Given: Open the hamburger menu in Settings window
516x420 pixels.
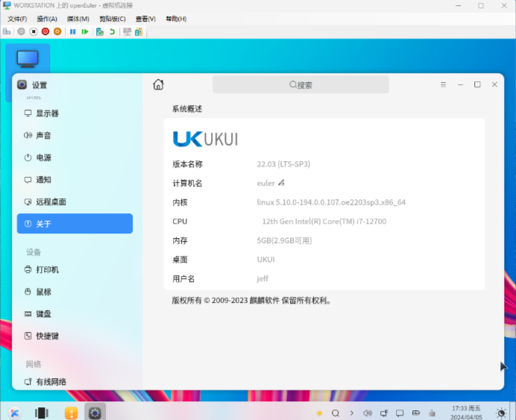Looking at the screenshot, I should [443, 85].
